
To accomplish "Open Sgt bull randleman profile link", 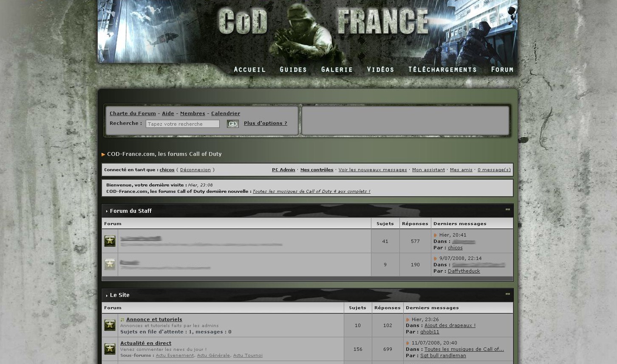I will 443,356.
